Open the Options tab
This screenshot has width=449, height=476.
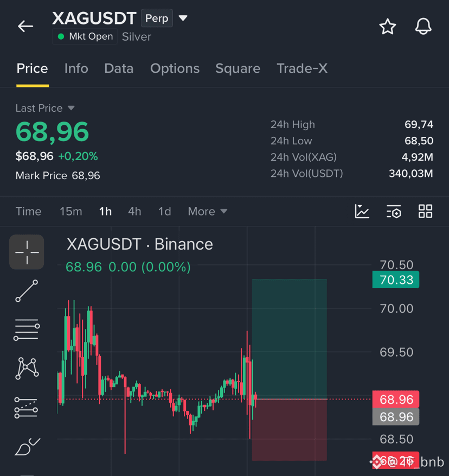(x=175, y=68)
